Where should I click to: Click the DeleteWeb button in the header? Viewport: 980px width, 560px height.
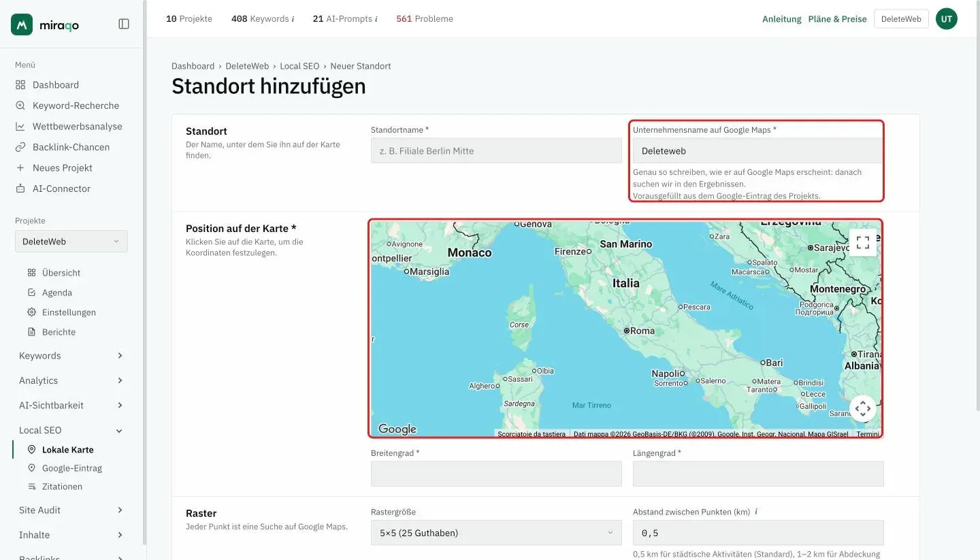coord(901,19)
